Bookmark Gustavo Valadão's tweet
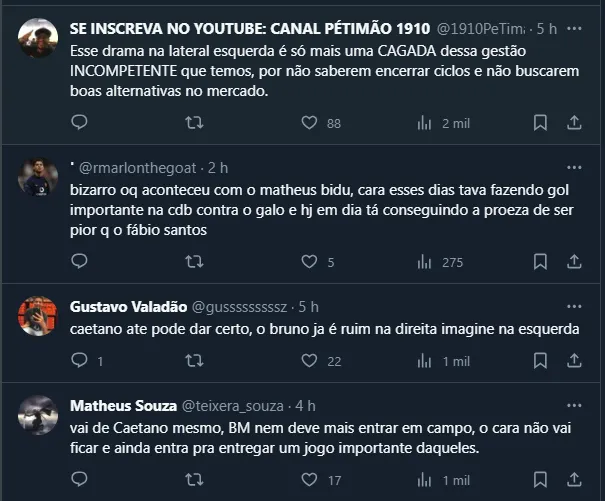The image size is (605, 501). point(540,360)
